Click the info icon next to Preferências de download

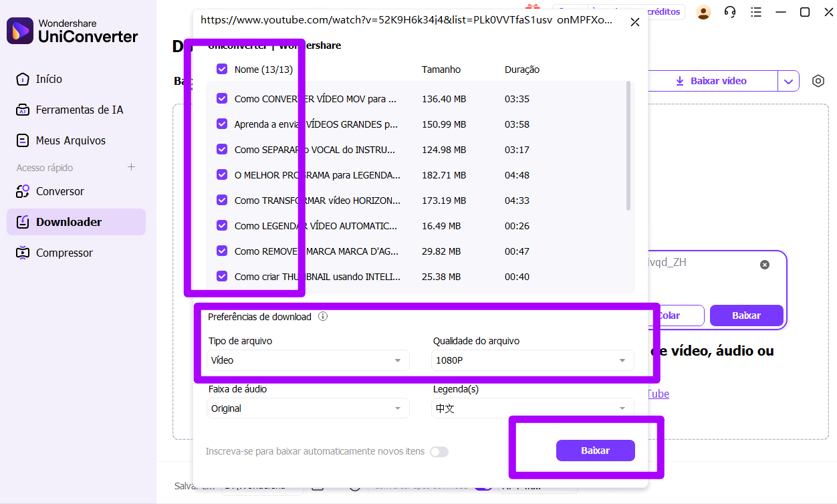(x=323, y=317)
